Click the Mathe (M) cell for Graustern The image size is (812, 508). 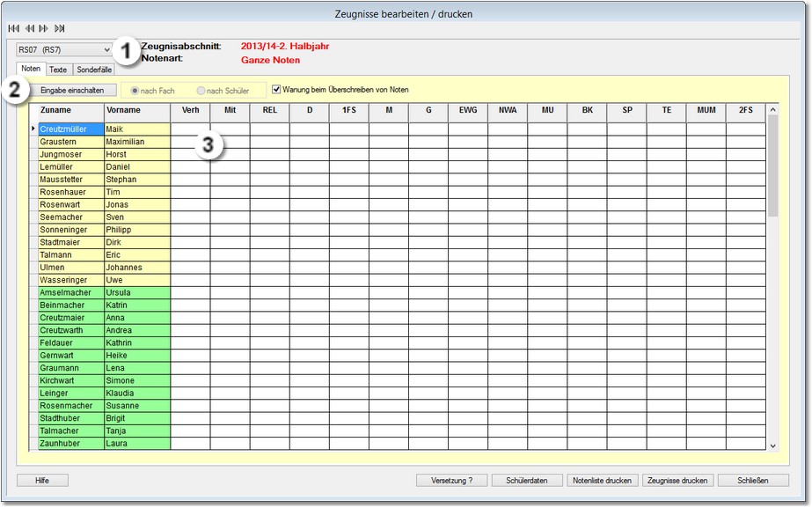coord(388,142)
